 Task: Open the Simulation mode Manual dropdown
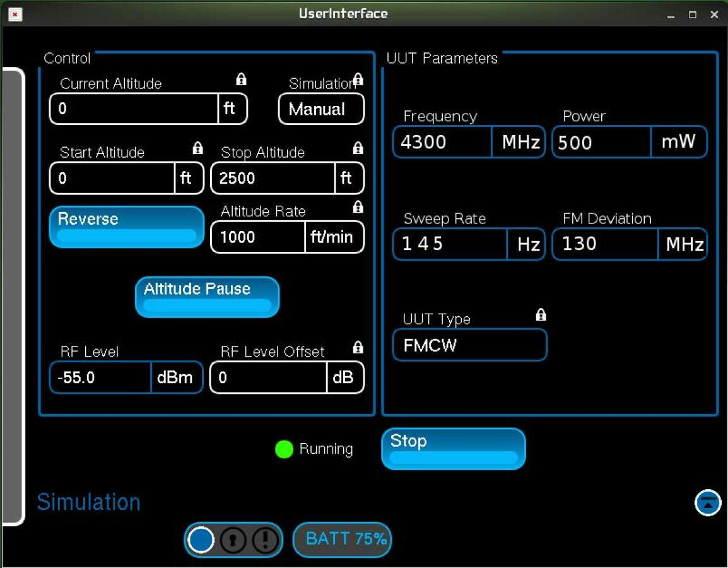pyautogui.click(x=321, y=109)
